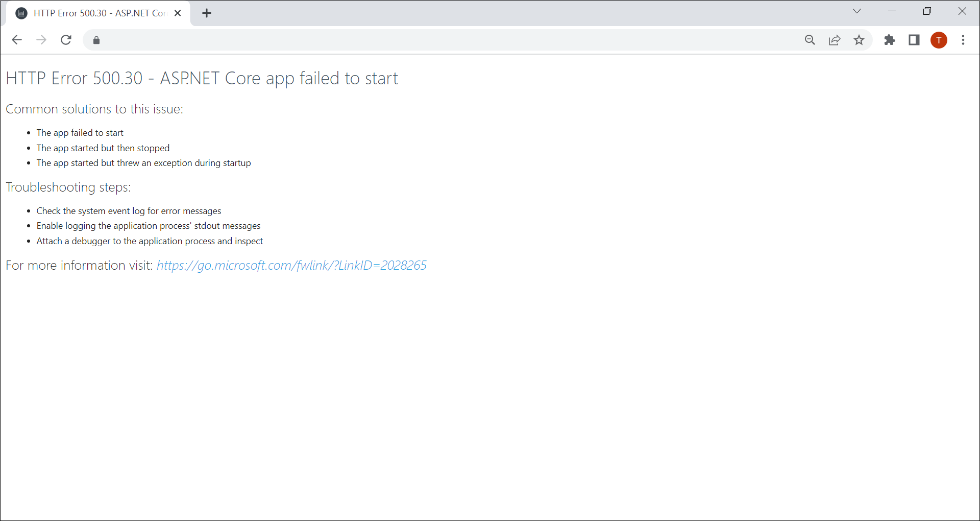The image size is (980, 521).
Task: View site information via lock icon
Action: coord(96,40)
